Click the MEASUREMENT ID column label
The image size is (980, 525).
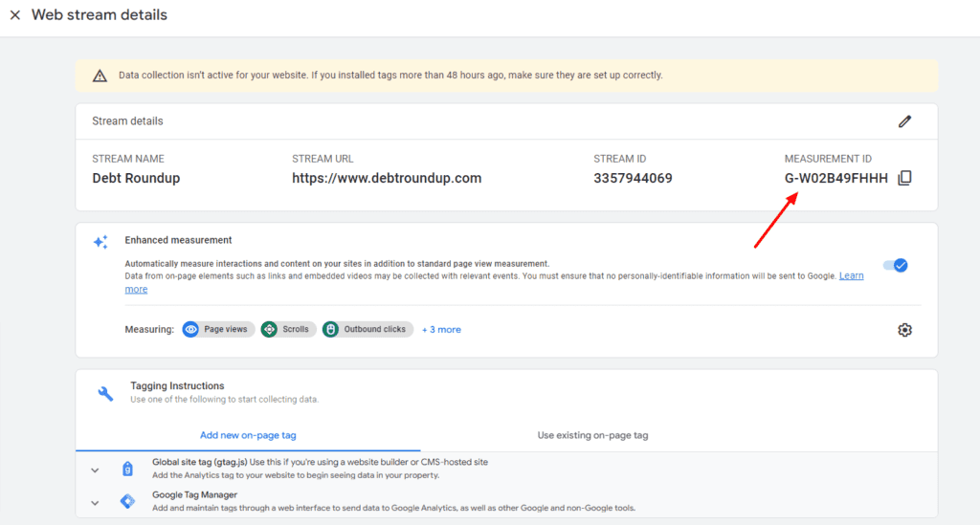(828, 159)
